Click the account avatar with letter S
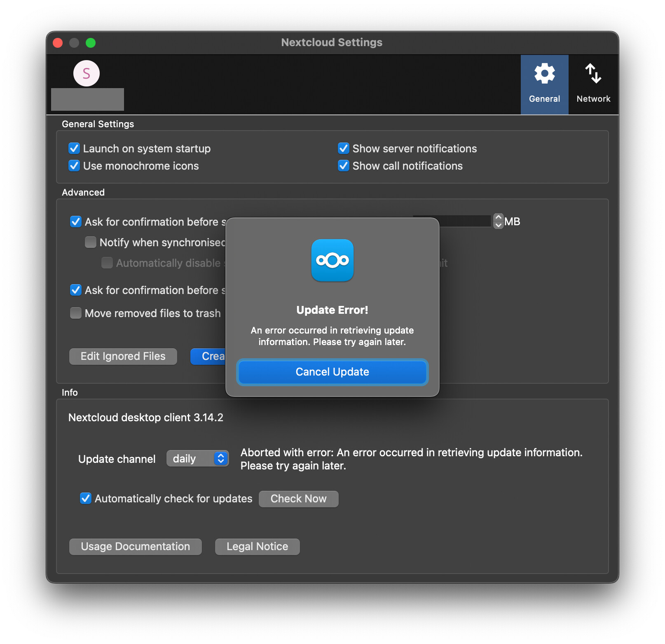The width and height of the screenshot is (665, 644). point(87,74)
